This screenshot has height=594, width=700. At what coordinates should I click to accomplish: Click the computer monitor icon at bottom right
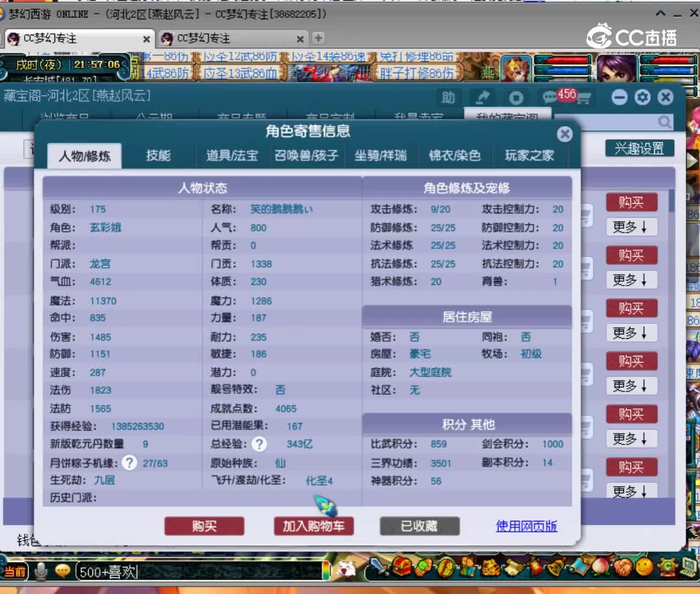coord(689,568)
